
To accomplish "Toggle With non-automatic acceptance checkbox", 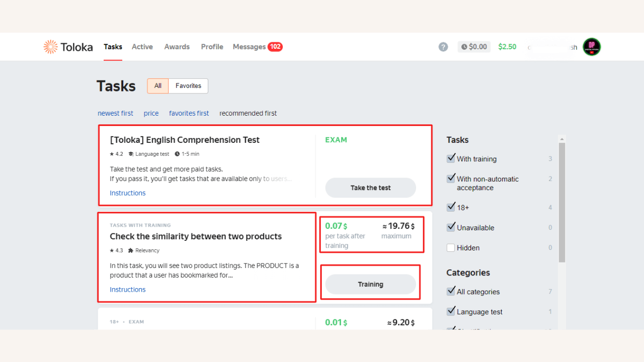I will pos(451,178).
